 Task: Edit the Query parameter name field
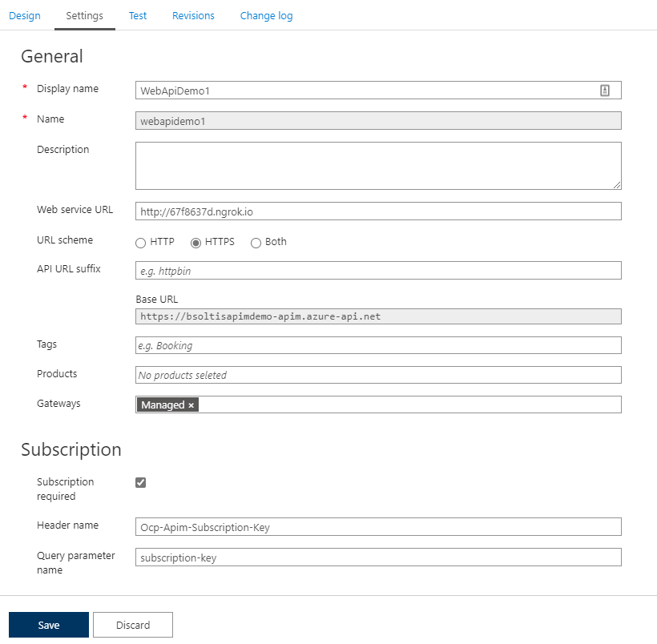(x=378, y=557)
